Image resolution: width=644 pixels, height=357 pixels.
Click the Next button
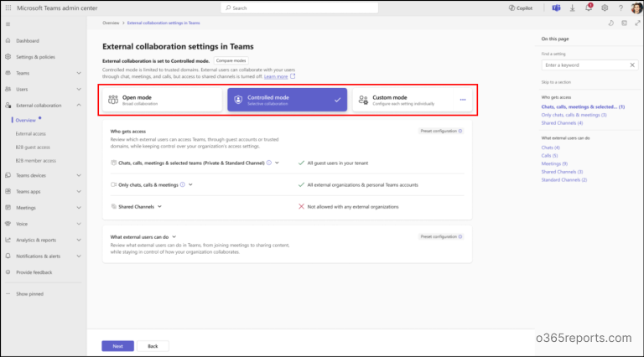[118, 346]
